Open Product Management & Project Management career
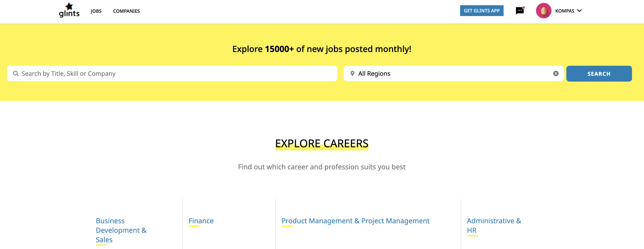The height and width of the screenshot is (249, 644). coord(355,221)
